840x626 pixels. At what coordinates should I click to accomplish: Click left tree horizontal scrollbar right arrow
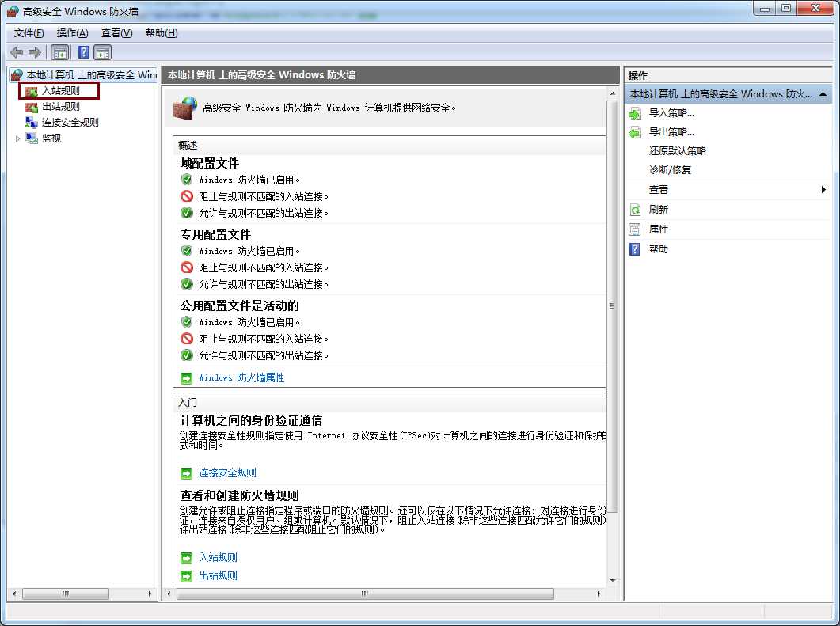pyautogui.click(x=150, y=594)
